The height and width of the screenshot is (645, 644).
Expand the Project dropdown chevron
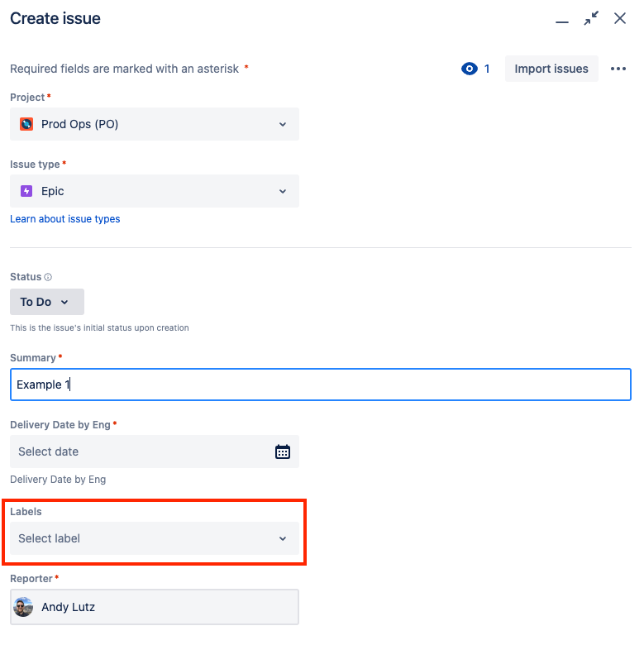pos(283,124)
